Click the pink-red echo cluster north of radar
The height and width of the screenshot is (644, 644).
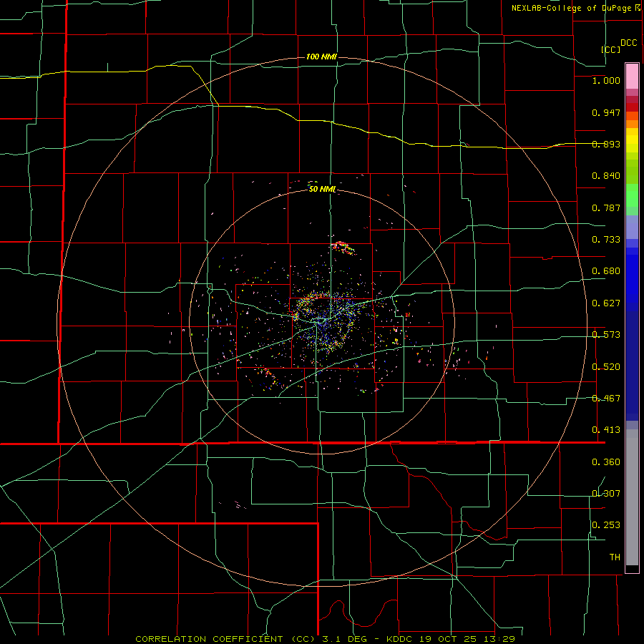(x=343, y=248)
